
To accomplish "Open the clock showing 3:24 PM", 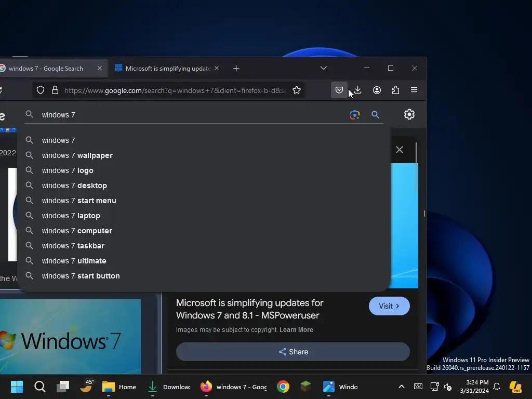I will [x=474, y=387].
